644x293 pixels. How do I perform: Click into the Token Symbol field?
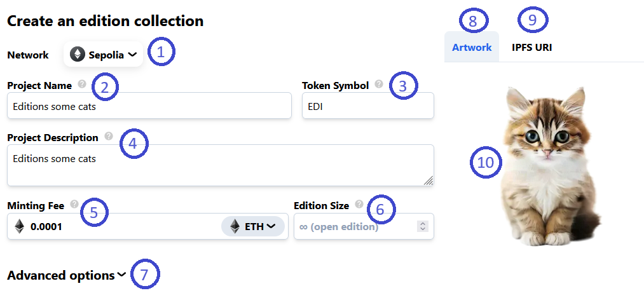pyautogui.click(x=367, y=106)
